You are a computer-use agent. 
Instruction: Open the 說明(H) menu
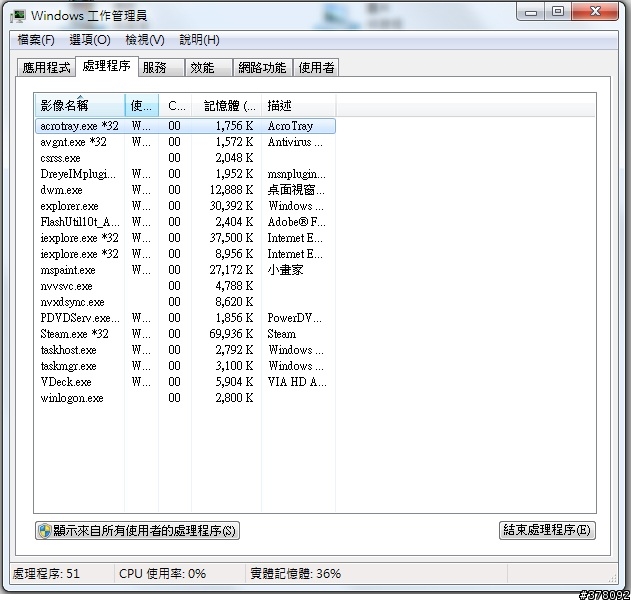point(199,40)
